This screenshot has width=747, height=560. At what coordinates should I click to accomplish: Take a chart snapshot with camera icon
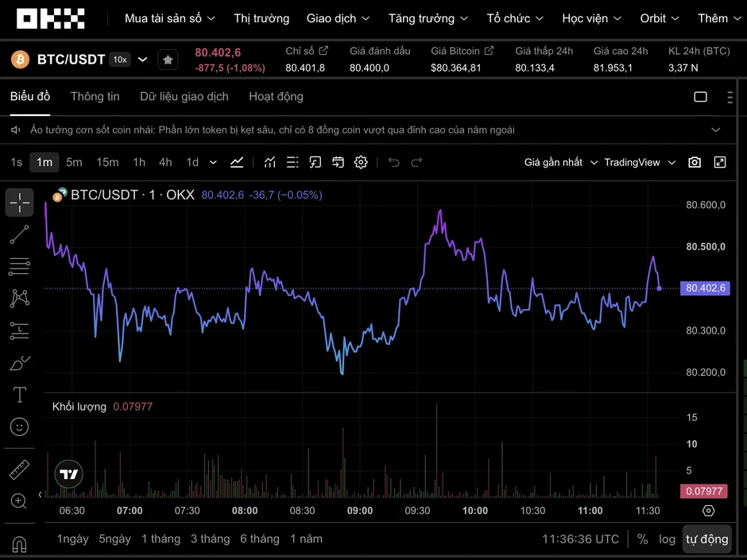click(x=695, y=162)
